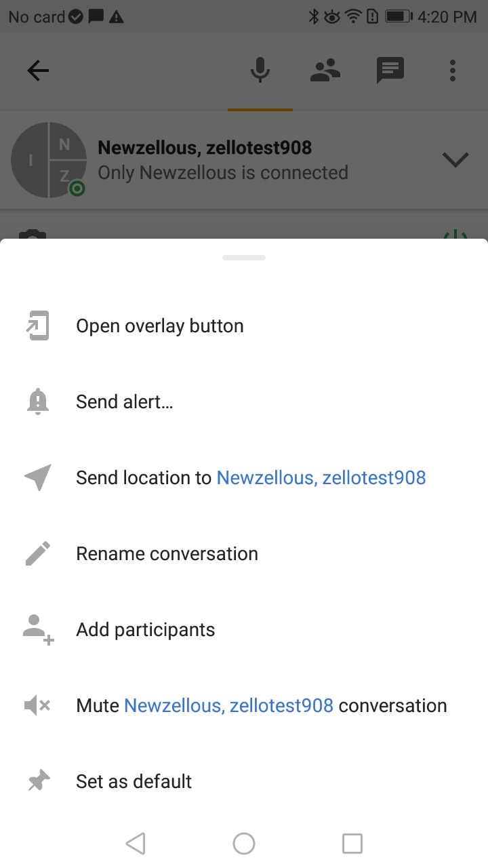Screen dimensions: 488x868
Task: Click the overlay button icon
Action: point(38,326)
